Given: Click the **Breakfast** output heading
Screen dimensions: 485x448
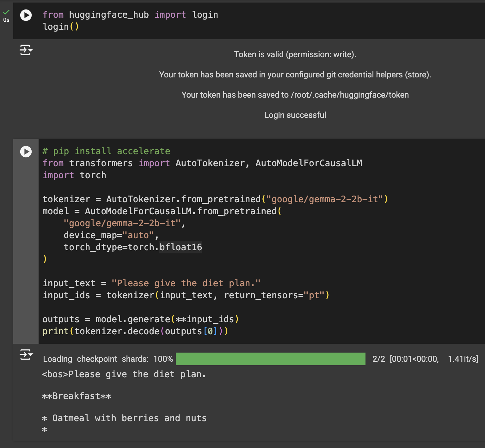Looking at the screenshot, I should [77, 396].
